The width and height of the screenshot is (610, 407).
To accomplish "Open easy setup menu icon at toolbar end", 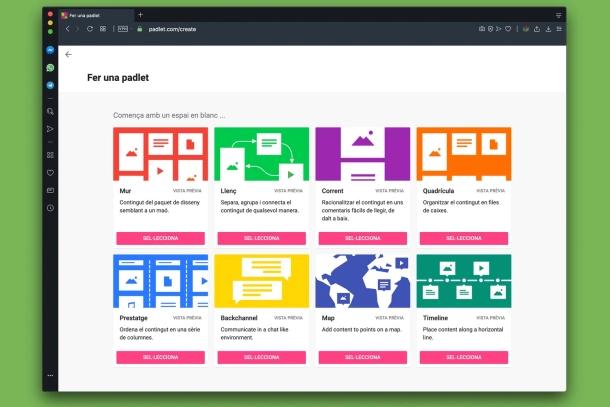I will coord(559,29).
